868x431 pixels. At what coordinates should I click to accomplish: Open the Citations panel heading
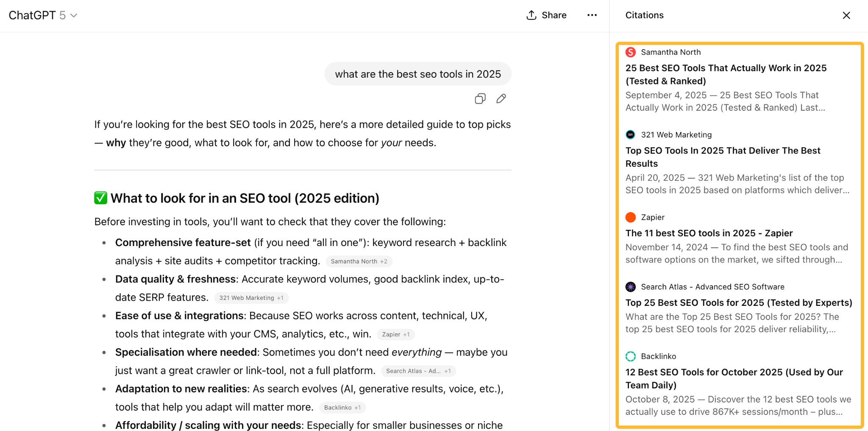pos(644,15)
